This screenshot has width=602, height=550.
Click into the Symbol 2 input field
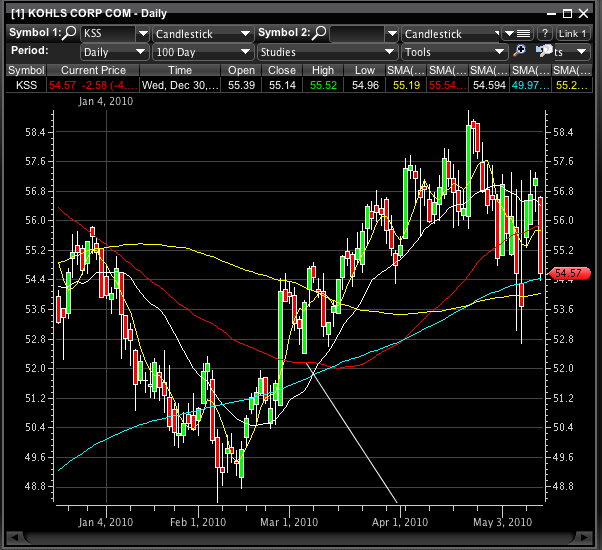coord(362,33)
